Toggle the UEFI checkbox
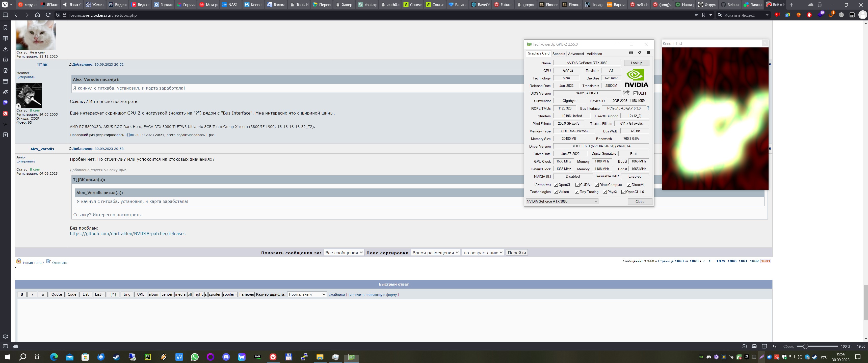868x363 pixels. click(635, 93)
